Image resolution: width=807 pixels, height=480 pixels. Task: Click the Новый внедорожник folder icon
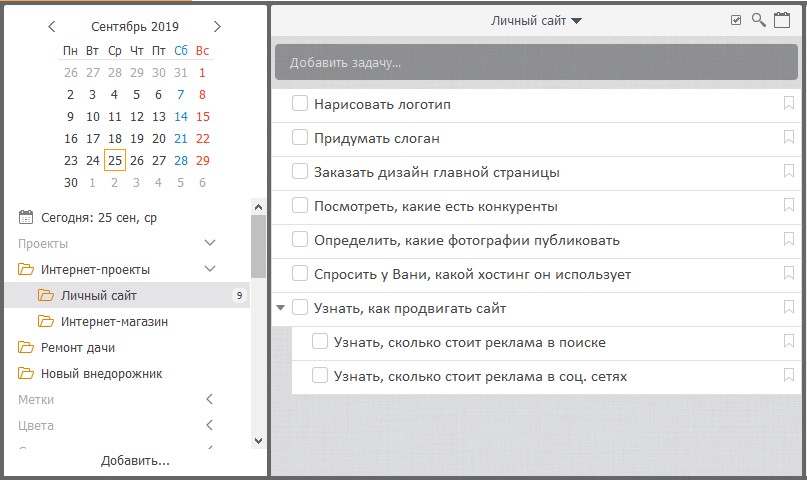click(26, 373)
